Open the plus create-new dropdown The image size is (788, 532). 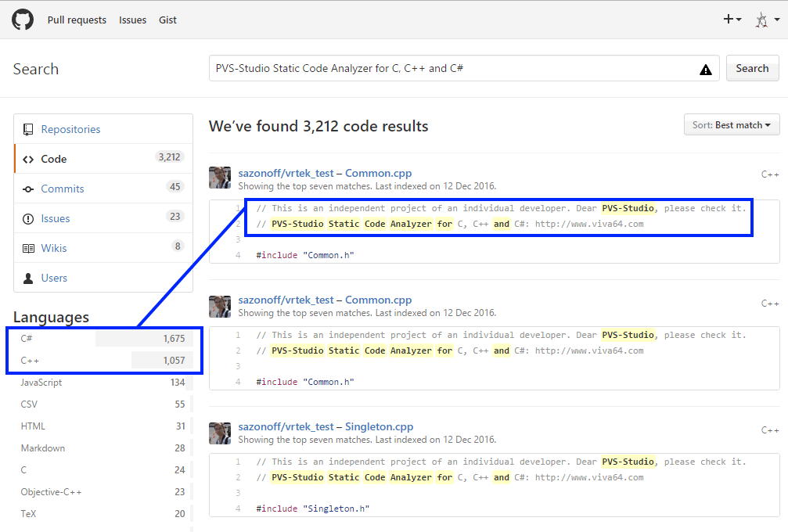click(x=732, y=19)
